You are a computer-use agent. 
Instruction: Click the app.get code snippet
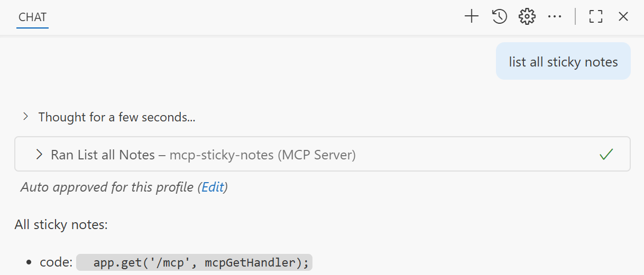[x=195, y=262]
